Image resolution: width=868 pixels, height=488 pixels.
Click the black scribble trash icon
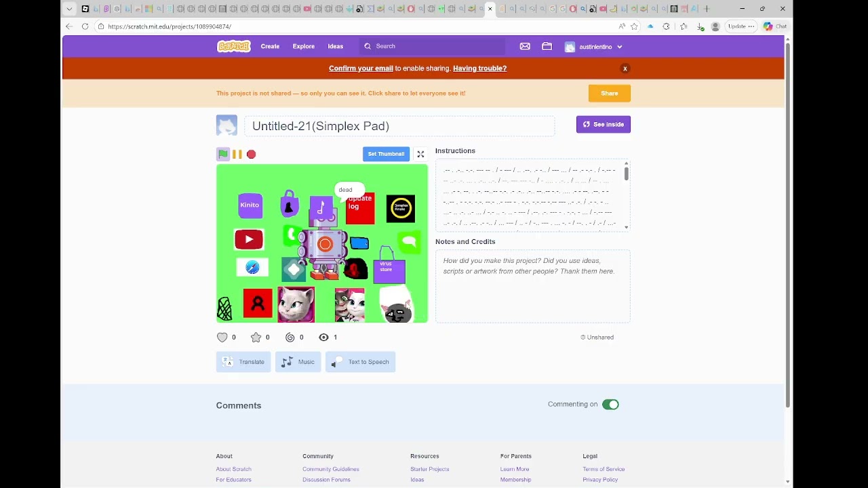[224, 308]
